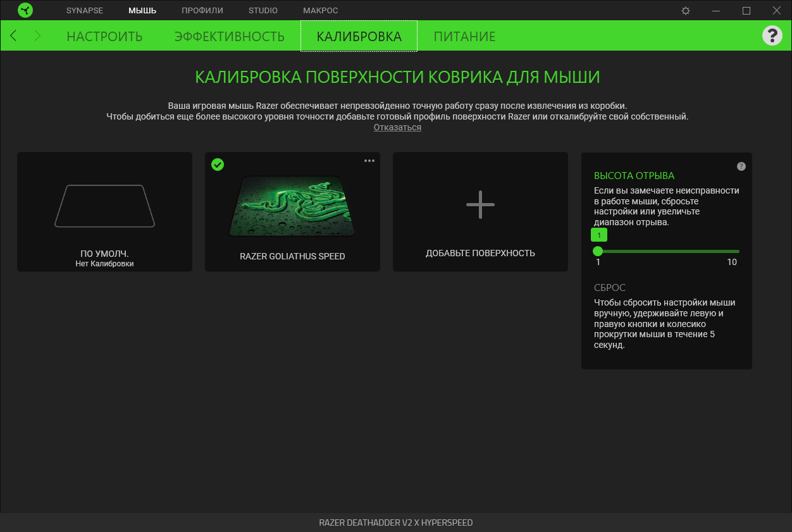
Task: Click the small help icon in lift-off panel
Action: 741,166
